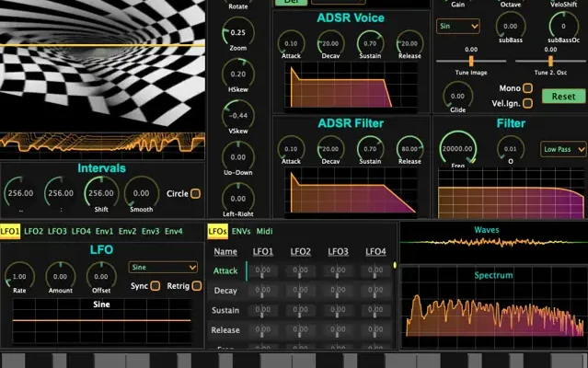The height and width of the screenshot is (368, 588).
Task: Click the Decay row LFO2 slider
Action: point(300,291)
